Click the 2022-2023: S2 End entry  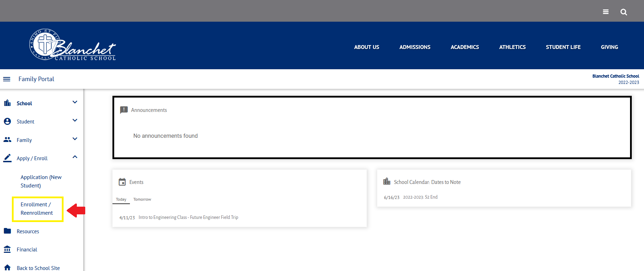tap(420, 197)
